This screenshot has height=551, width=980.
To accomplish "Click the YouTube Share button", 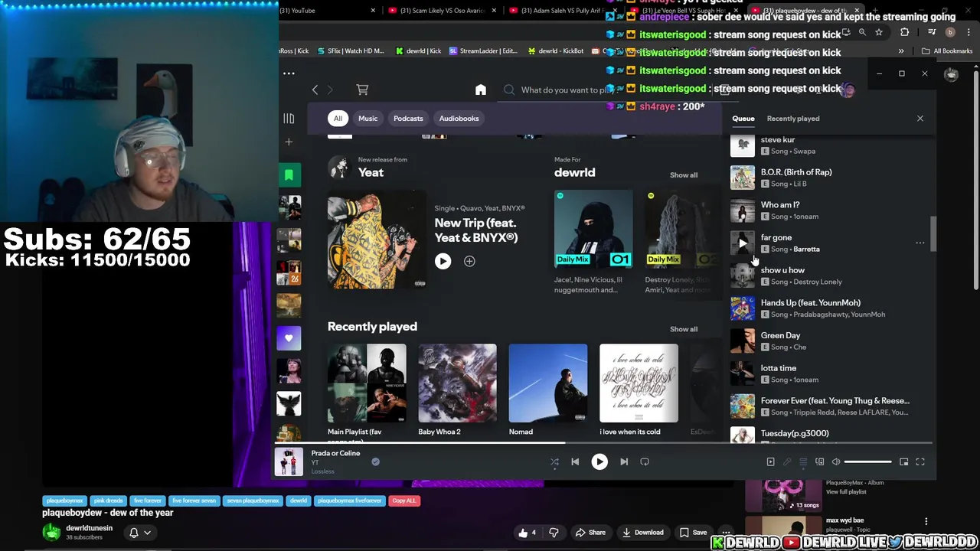I will pyautogui.click(x=590, y=533).
